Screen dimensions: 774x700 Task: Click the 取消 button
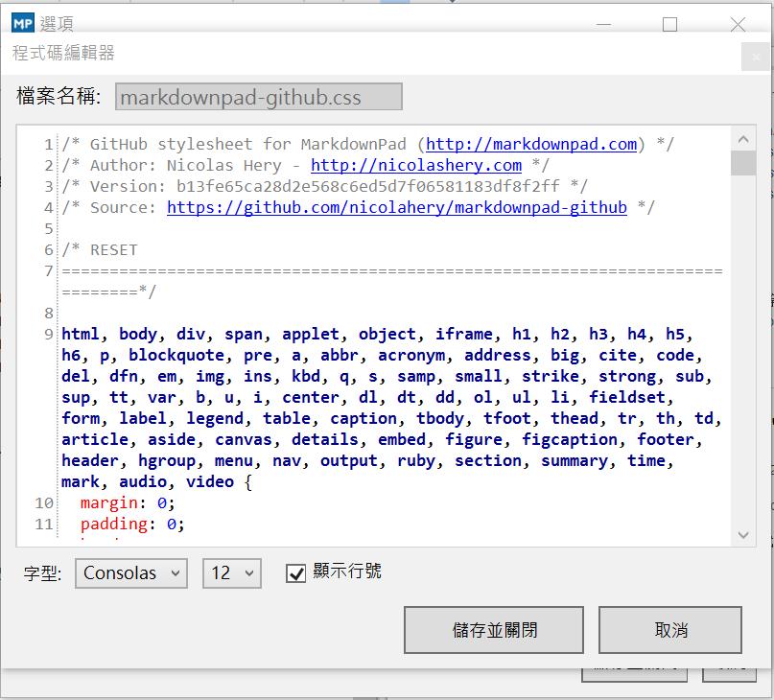coord(670,630)
